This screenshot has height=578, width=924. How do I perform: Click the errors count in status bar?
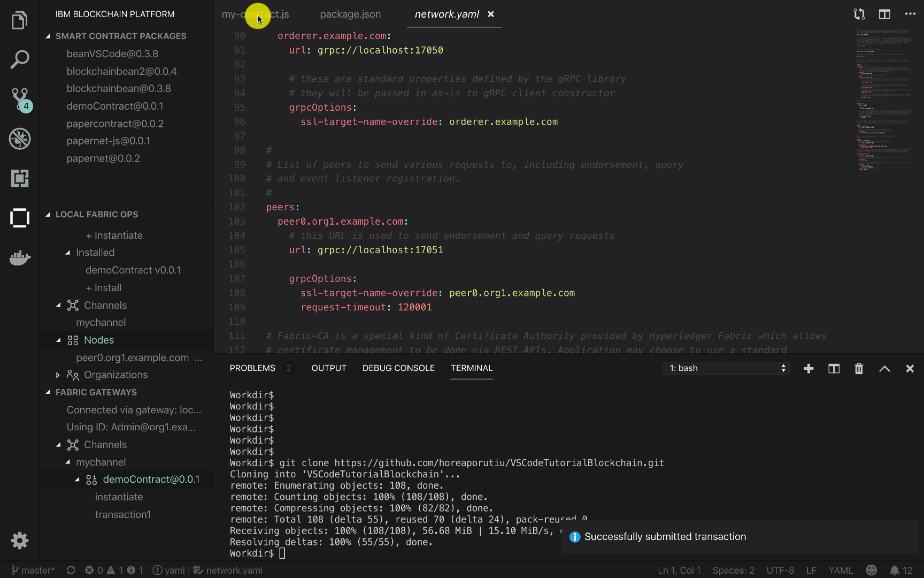[x=94, y=571]
